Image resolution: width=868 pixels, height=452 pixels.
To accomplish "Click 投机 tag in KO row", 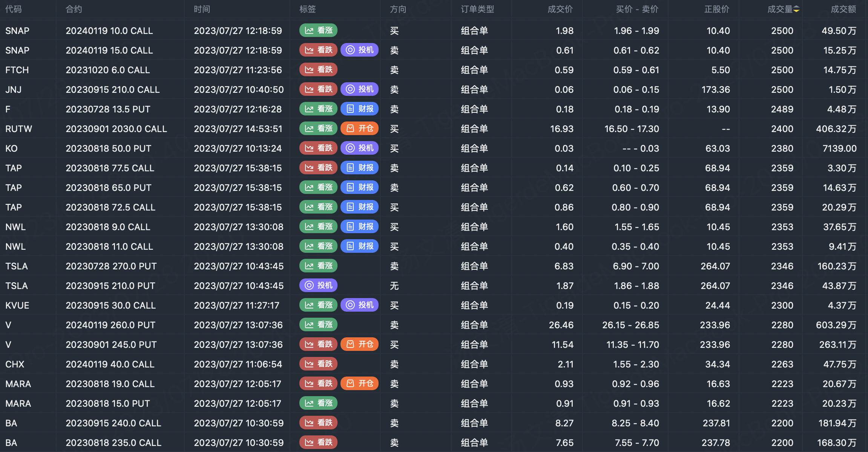I will point(359,148).
